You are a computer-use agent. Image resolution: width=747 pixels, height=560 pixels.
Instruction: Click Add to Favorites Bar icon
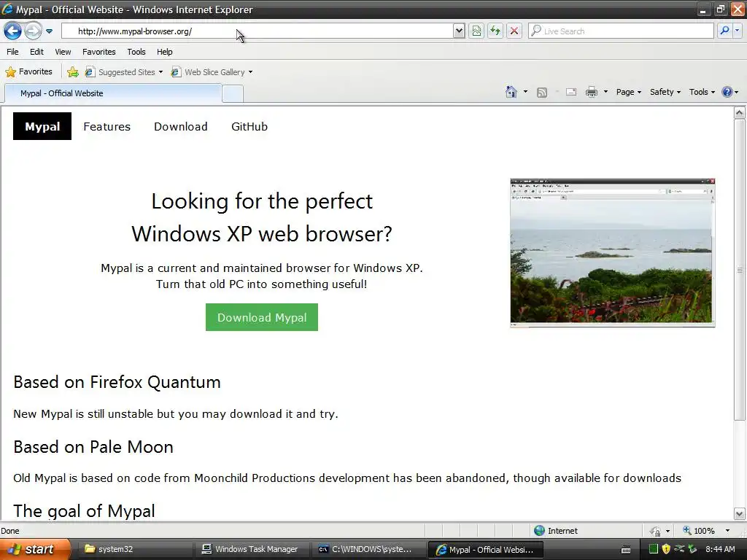(73, 72)
